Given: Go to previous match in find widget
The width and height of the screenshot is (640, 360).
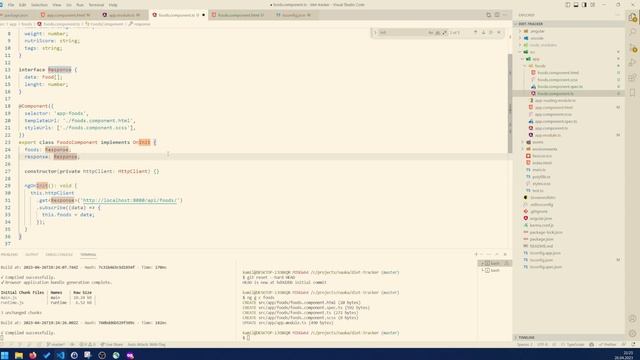Looking at the screenshot, I should pyautogui.click(x=476, y=32).
